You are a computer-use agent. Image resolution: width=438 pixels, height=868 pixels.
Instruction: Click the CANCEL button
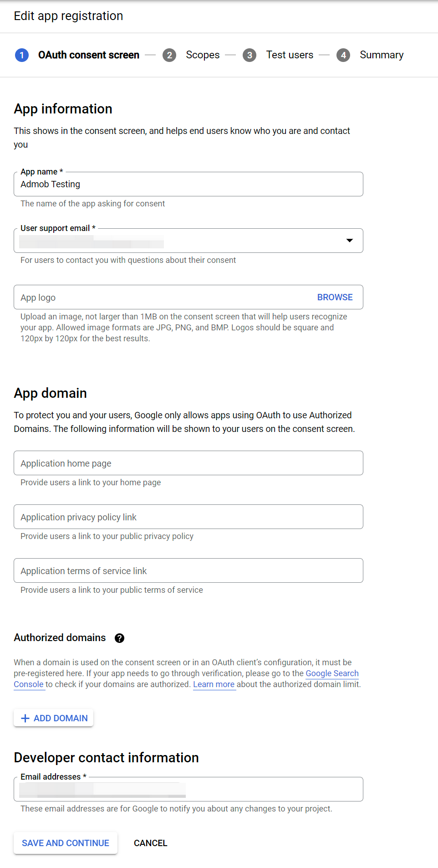click(150, 842)
